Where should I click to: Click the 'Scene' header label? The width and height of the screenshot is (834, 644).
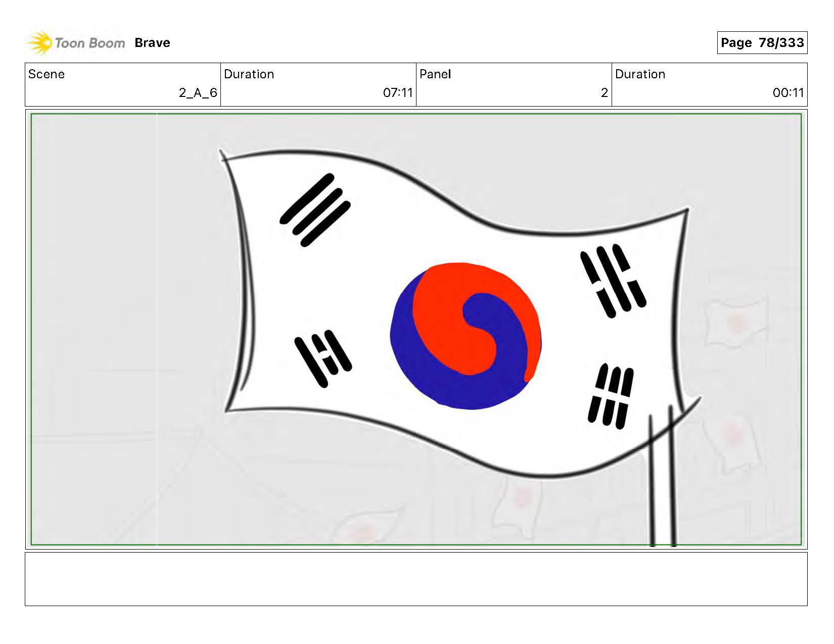[47, 74]
